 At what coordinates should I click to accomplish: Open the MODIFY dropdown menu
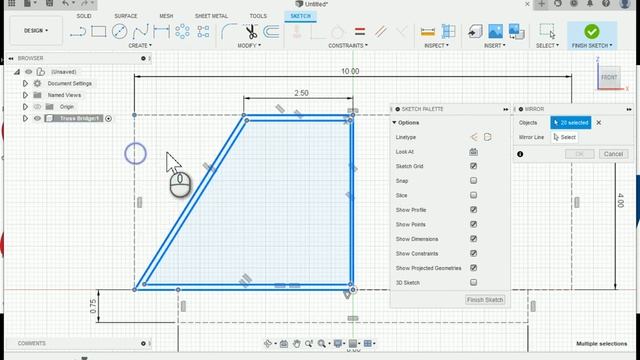tap(249, 45)
